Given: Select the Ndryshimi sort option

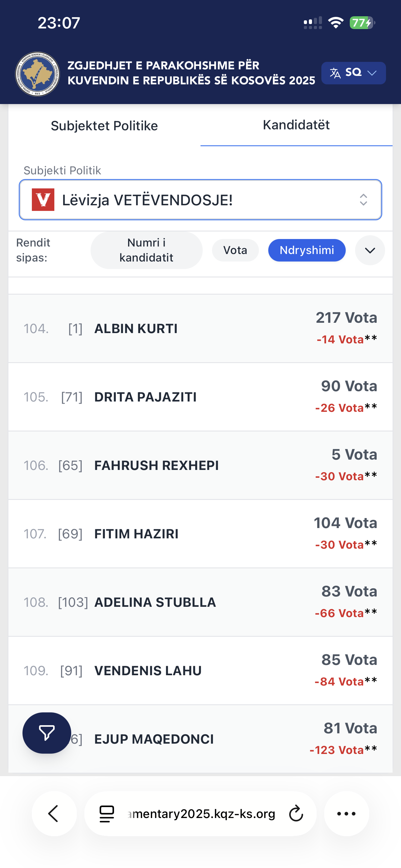Looking at the screenshot, I should pos(307,250).
